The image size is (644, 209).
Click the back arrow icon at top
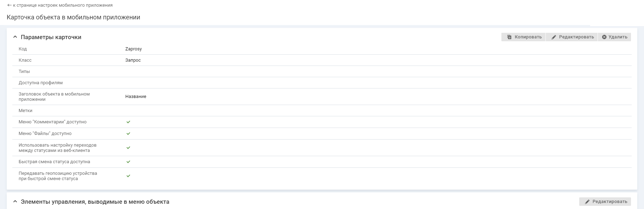point(9,5)
